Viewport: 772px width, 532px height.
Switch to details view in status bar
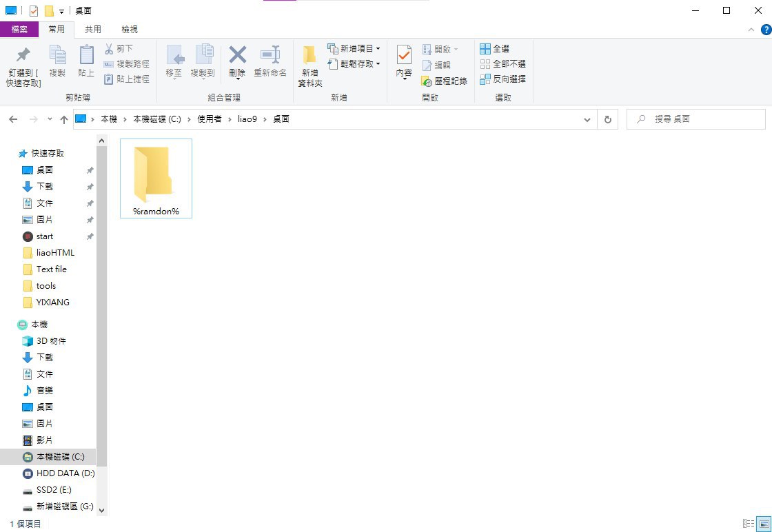click(x=749, y=524)
